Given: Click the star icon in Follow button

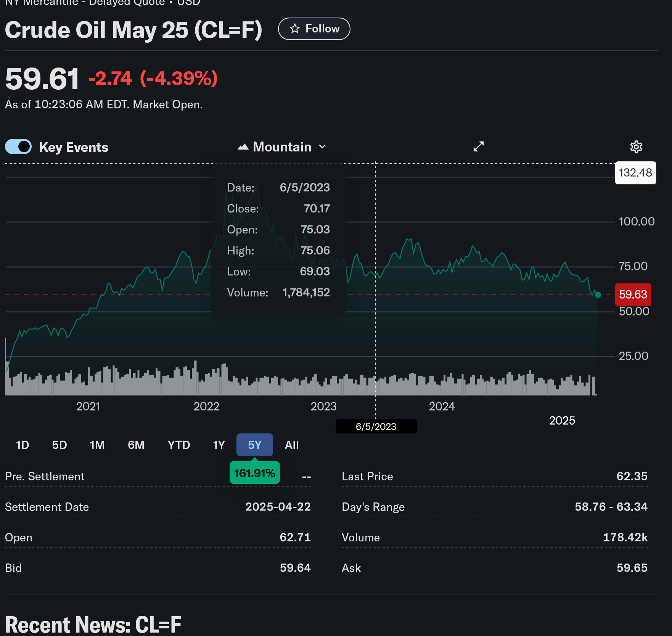Looking at the screenshot, I should [294, 29].
